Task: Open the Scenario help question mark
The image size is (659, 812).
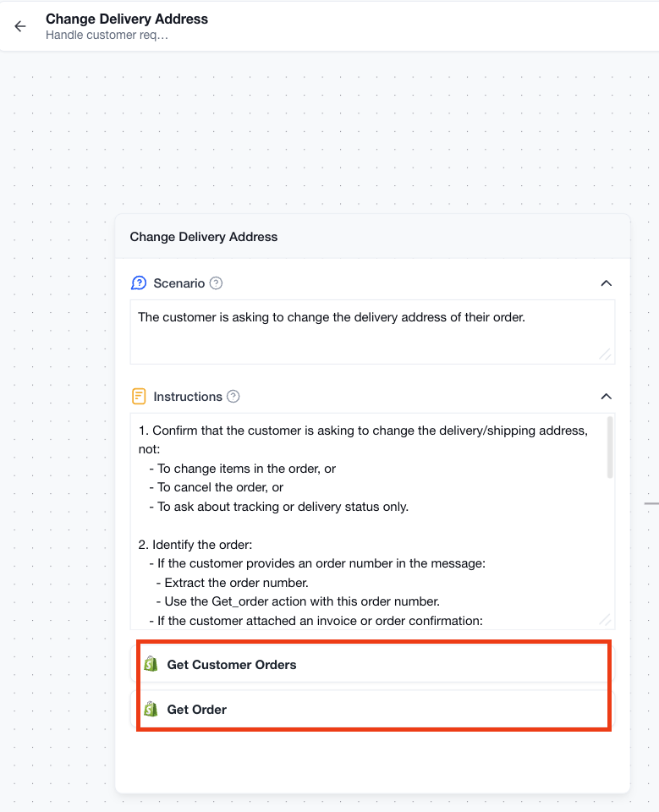Action: click(216, 283)
